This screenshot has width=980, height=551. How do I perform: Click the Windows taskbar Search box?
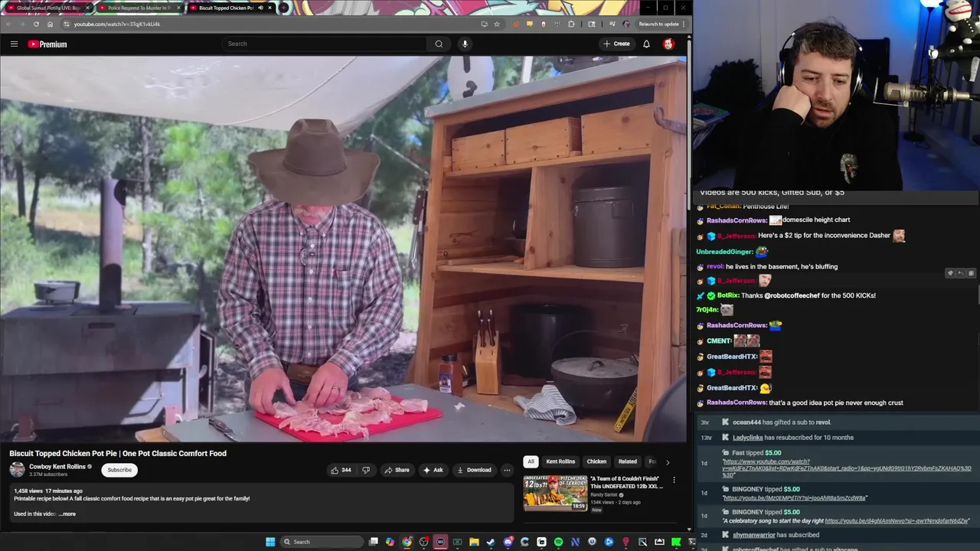click(x=321, y=542)
